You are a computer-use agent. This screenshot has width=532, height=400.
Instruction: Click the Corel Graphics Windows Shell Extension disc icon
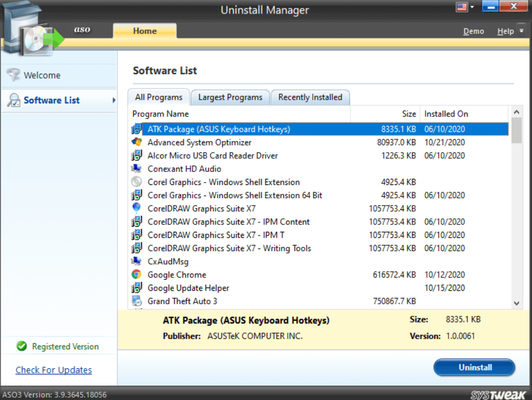tap(136, 182)
